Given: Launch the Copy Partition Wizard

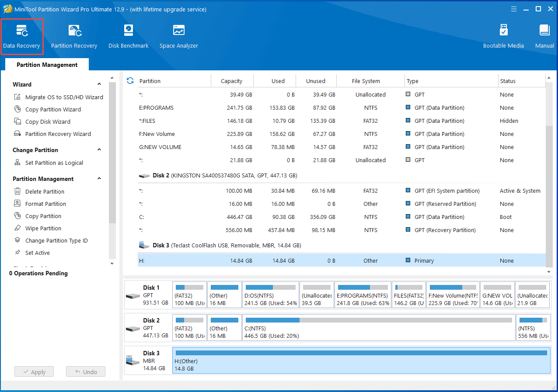Looking at the screenshot, I should coord(47,109).
